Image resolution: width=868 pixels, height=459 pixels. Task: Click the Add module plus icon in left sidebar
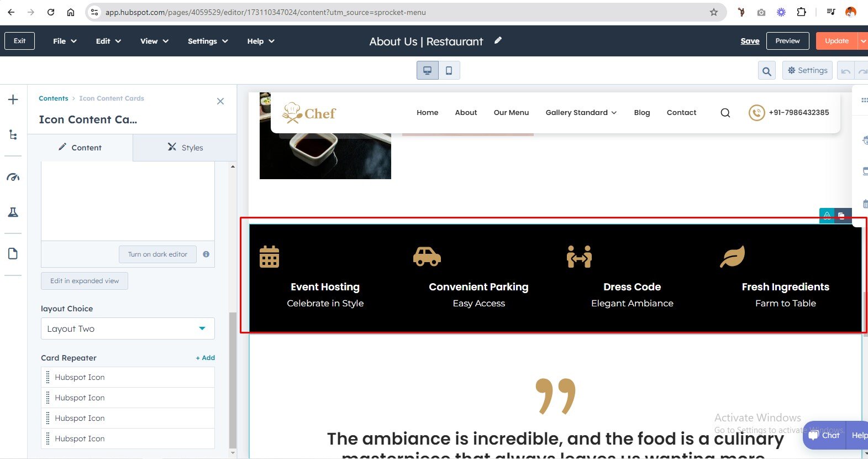click(x=13, y=100)
